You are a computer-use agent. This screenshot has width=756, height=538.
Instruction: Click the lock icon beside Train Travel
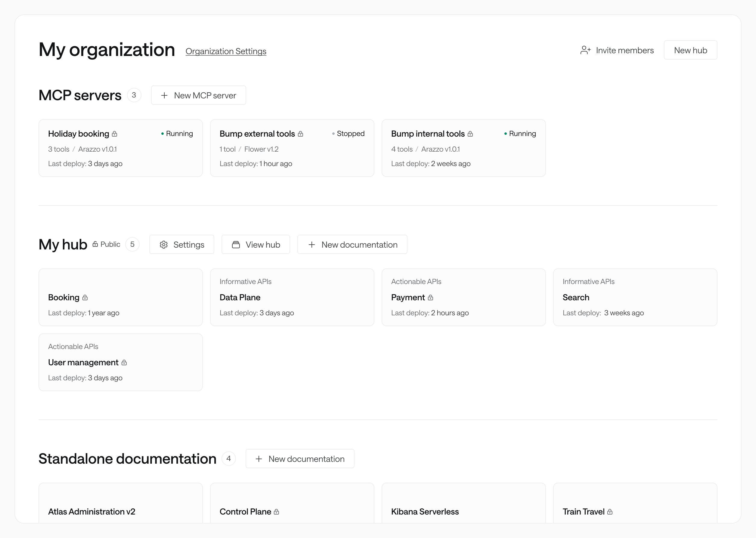pos(611,512)
